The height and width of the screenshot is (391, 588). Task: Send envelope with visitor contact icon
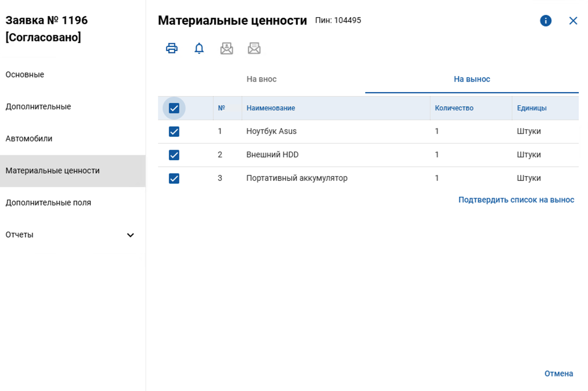pos(226,48)
